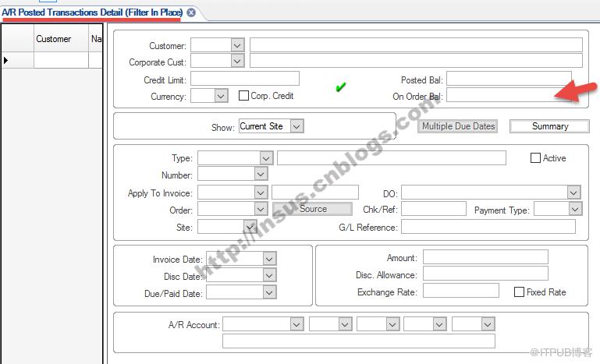Open the Currency dropdown
Viewport: 600px width, 364px height.
(221, 96)
